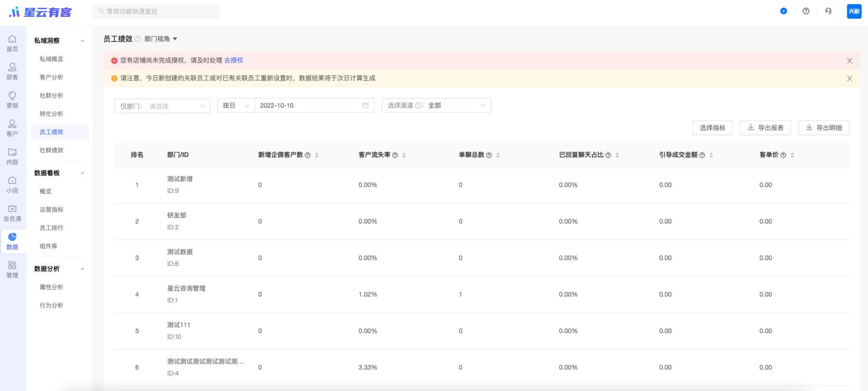Open the 获客 sidebar icon

click(x=13, y=71)
